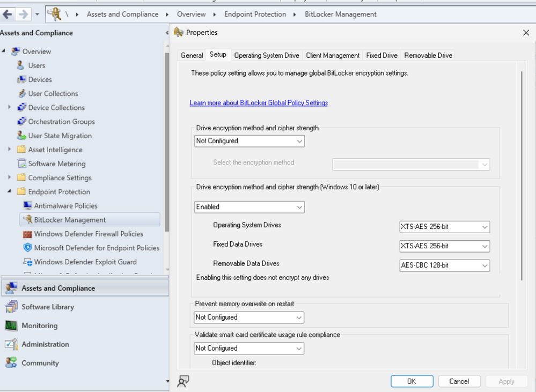Click the BitLocker Management breadcrumb segment
Image resolution: width=536 pixels, height=392 pixels.
point(341,14)
